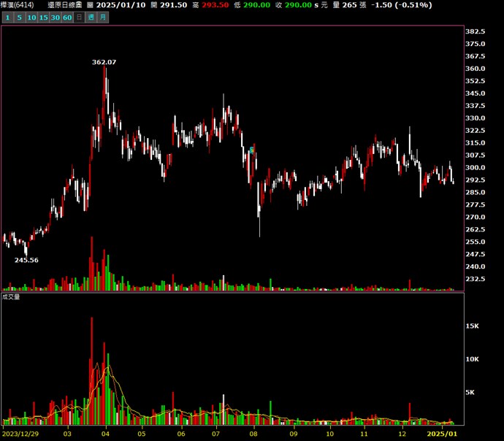Select the daily (日) chart button
This screenshot has width=504, height=441.
coord(80,17)
